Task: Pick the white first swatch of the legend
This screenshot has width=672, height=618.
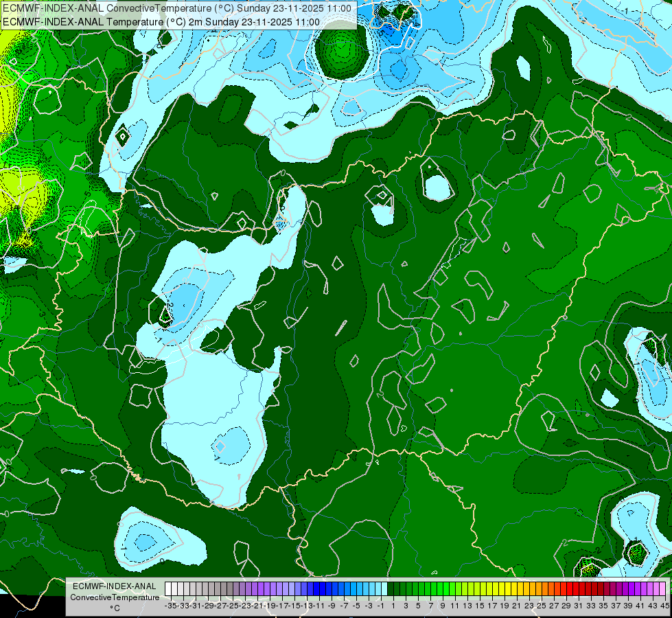Action: tap(168, 589)
